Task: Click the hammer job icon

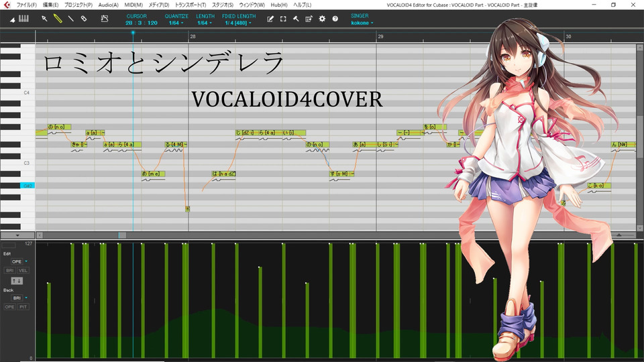Action: click(296, 19)
